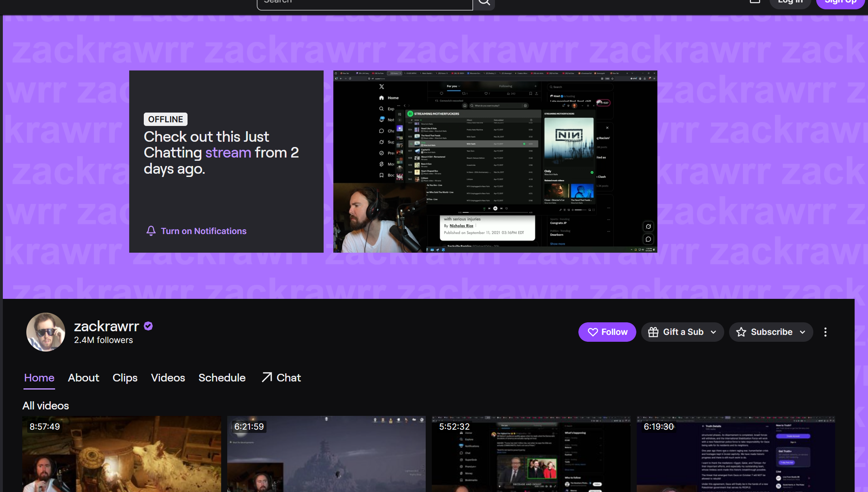The image size is (868, 492).
Task: Click the '2.4M followers' text
Action: [103, 340]
